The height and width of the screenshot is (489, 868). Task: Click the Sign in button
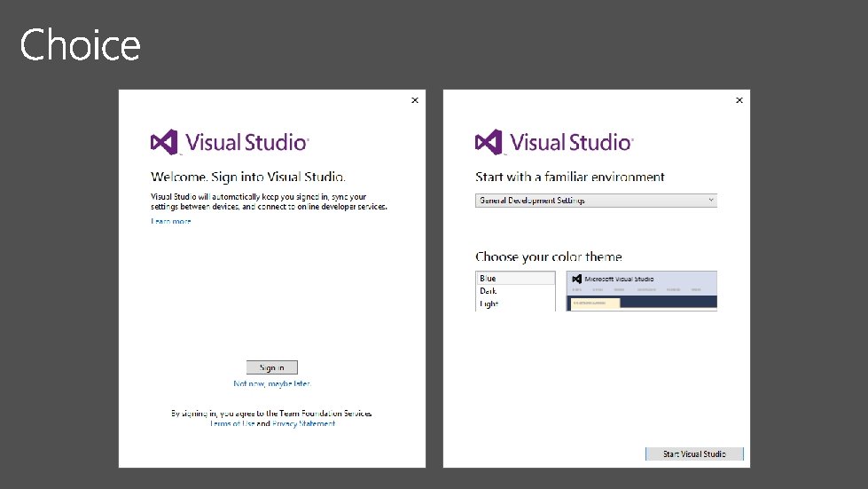point(272,367)
